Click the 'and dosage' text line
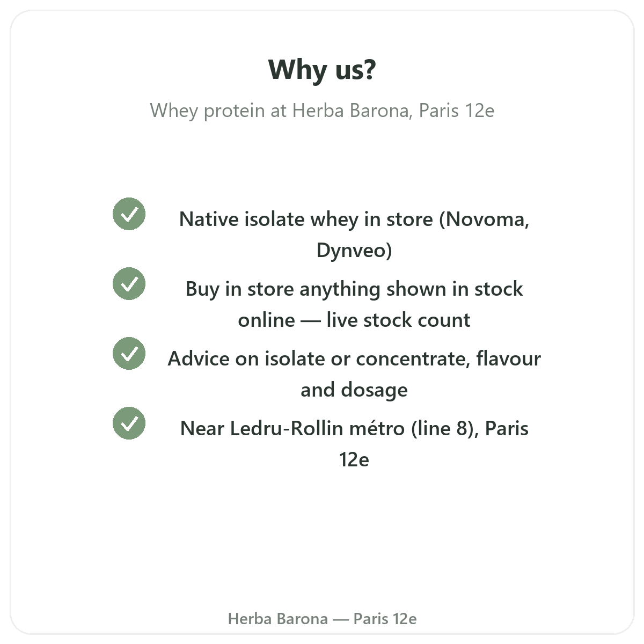 [x=354, y=390]
